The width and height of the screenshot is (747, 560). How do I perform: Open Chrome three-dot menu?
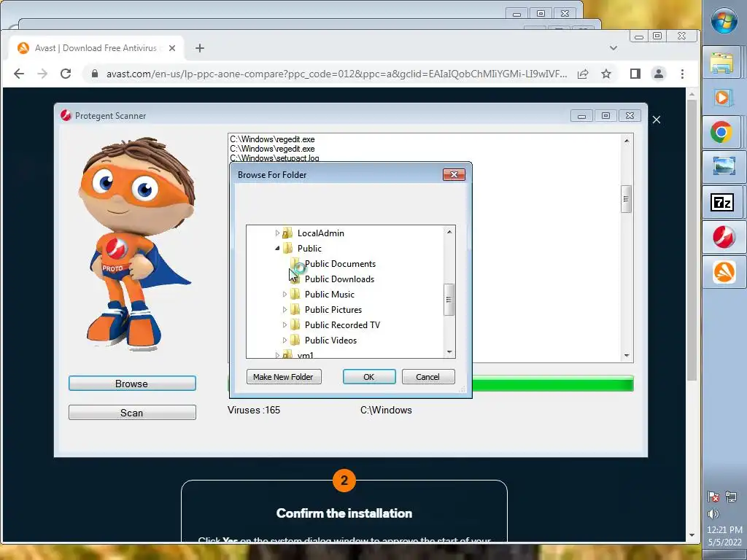(x=682, y=74)
